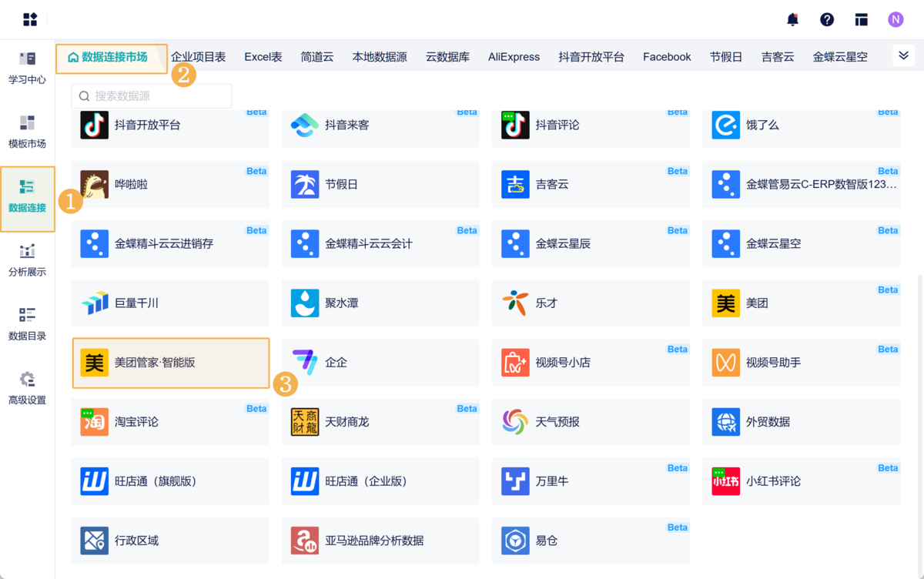Click the layout panel icon in top bar
The image size is (924, 579).
(862, 19)
